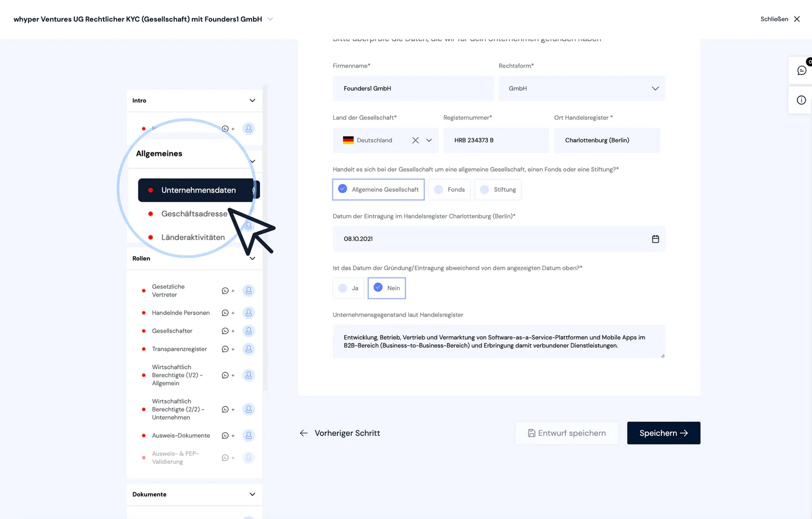Go to Länderaktivitäten step
The width and height of the screenshot is (812, 519).
193,237
